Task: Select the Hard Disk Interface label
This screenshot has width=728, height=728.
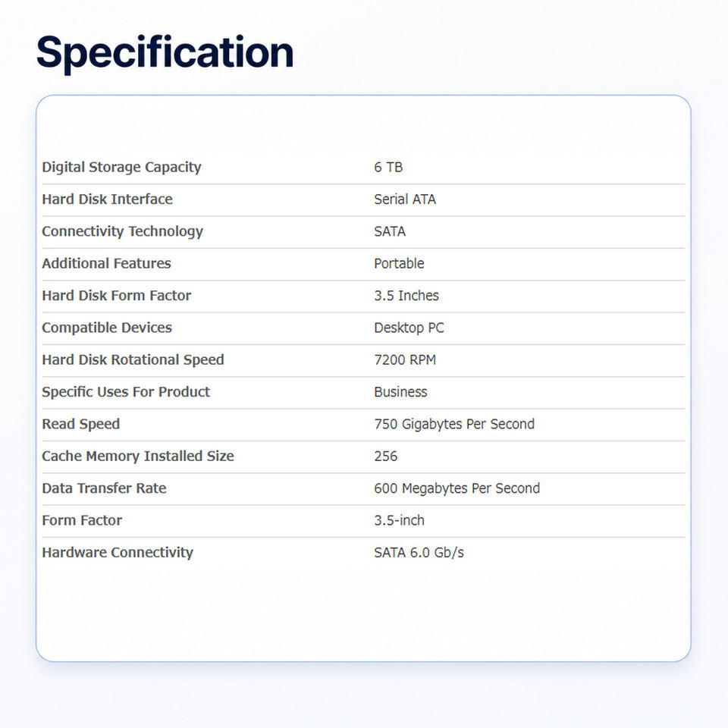Action: coord(107,199)
